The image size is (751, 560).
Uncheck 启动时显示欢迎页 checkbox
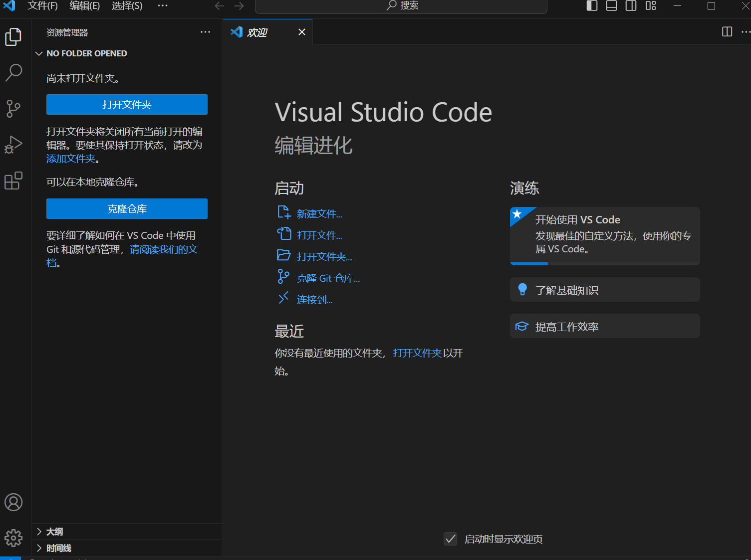coord(451,539)
